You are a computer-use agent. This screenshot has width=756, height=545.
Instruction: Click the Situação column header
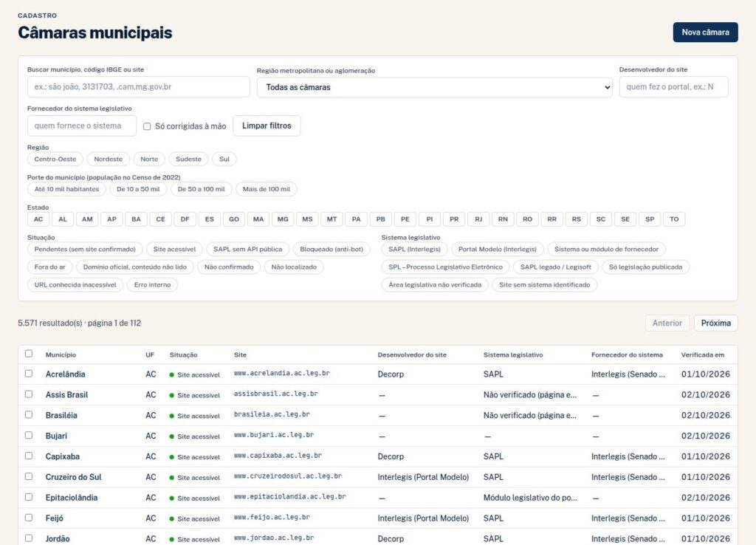click(x=183, y=355)
